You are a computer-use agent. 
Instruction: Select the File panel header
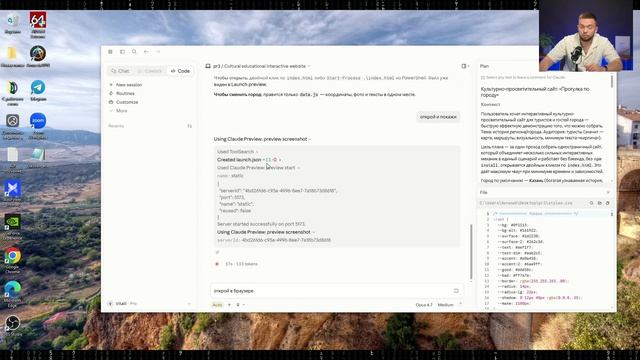click(484, 192)
